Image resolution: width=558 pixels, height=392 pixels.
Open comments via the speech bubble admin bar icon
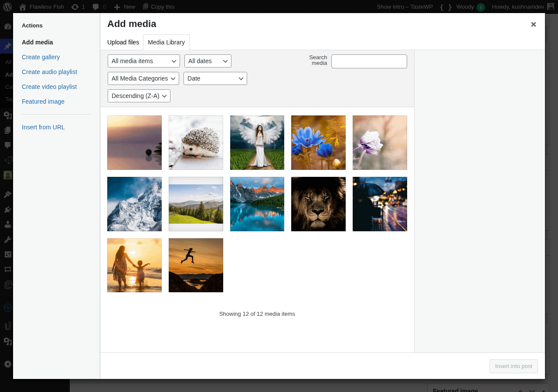click(x=97, y=7)
